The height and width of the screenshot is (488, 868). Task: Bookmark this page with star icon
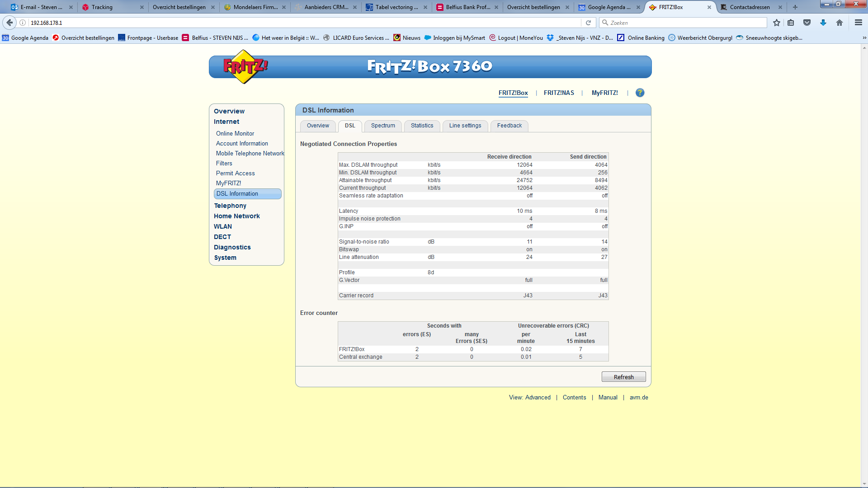coord(777,23)
